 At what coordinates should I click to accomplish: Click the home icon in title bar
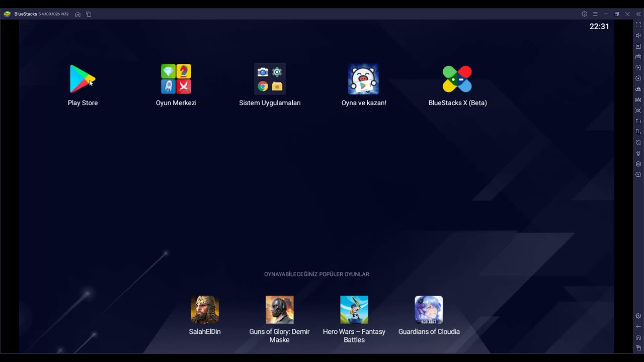click(x=78, y=14)
